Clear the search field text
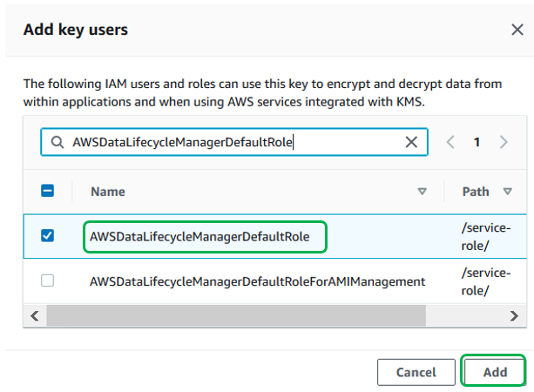Screen dimensions: 534x392 click(x=411, y=142)
